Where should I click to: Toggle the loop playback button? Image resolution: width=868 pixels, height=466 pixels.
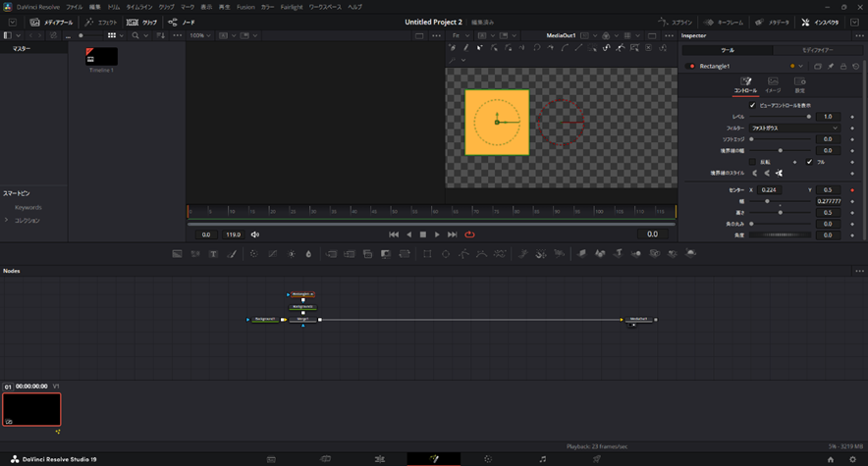(469, 234)
